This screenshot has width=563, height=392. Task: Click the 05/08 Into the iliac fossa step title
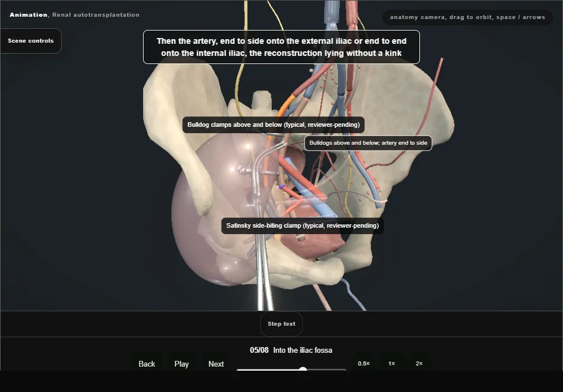tap(291, 350)
